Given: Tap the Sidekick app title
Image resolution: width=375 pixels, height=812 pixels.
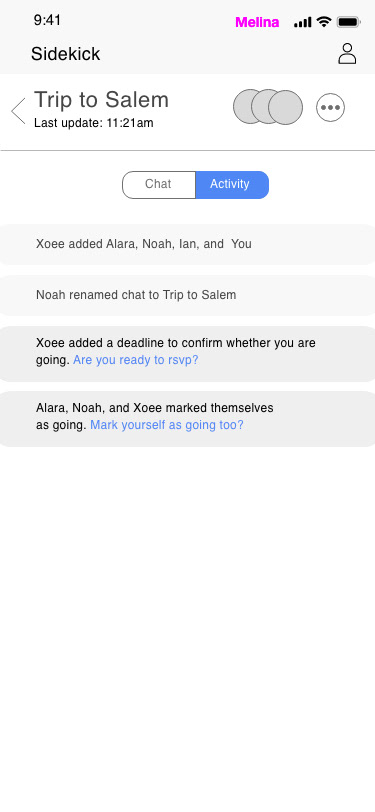Looking at the screenshot, I should [66, 54].
